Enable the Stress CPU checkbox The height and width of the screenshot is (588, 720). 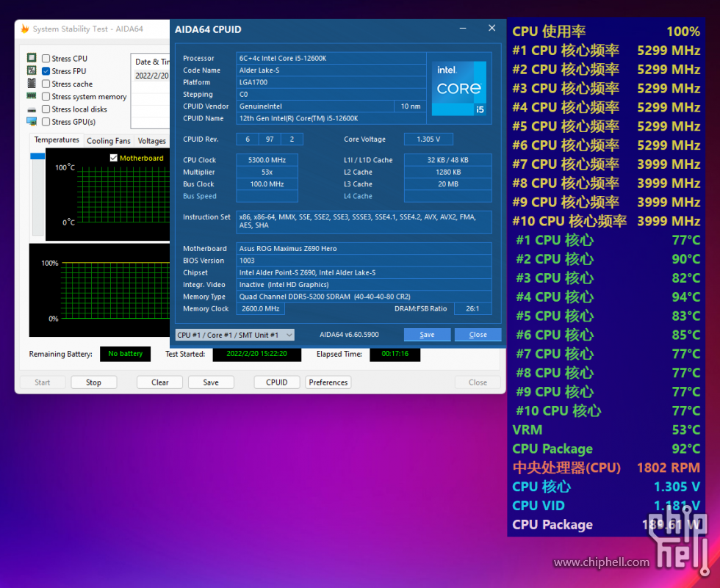pos(46,59)
